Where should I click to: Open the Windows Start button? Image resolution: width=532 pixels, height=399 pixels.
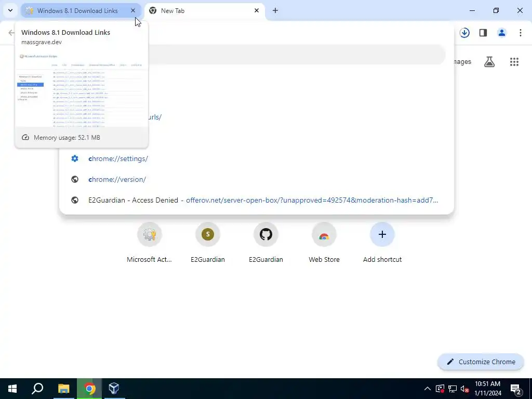coord(12,389)
